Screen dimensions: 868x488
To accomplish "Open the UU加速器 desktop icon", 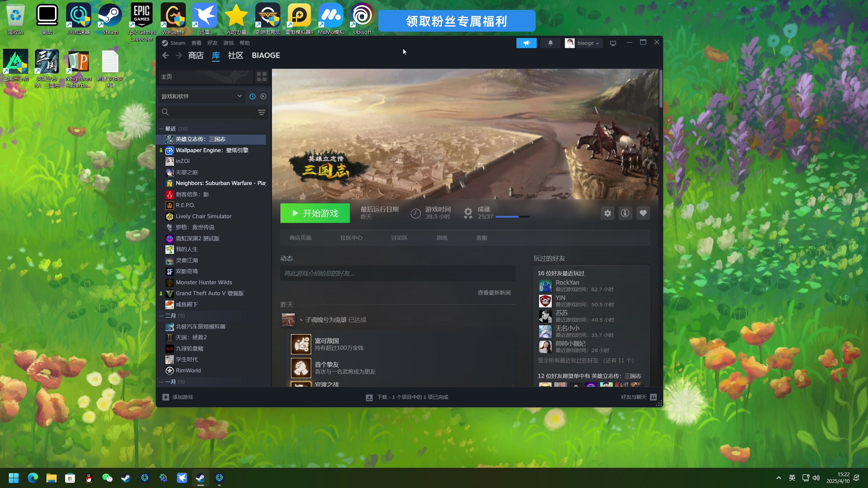I will tap(79, 19).
